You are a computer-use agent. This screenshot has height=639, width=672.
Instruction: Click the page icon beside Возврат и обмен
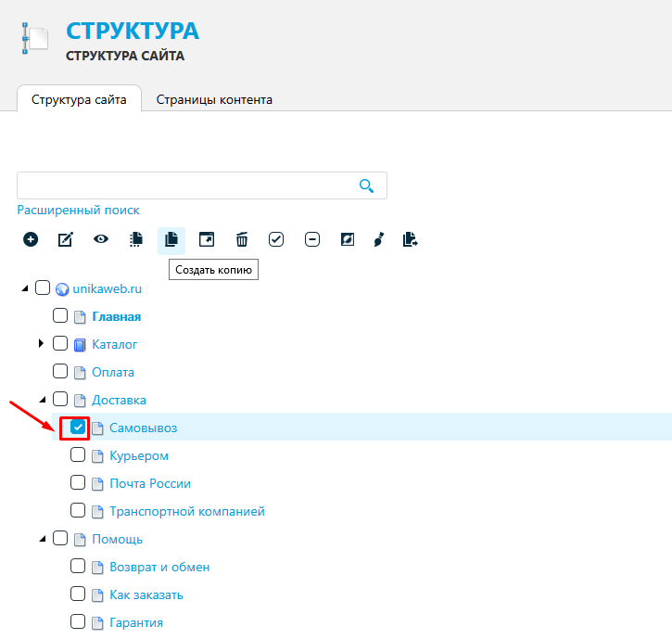point(97,568)
